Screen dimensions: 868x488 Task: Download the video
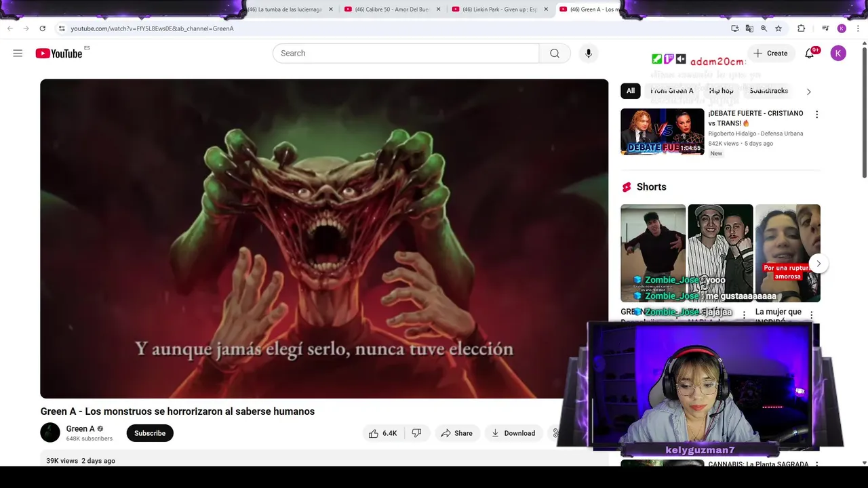(x=513, y=433)
